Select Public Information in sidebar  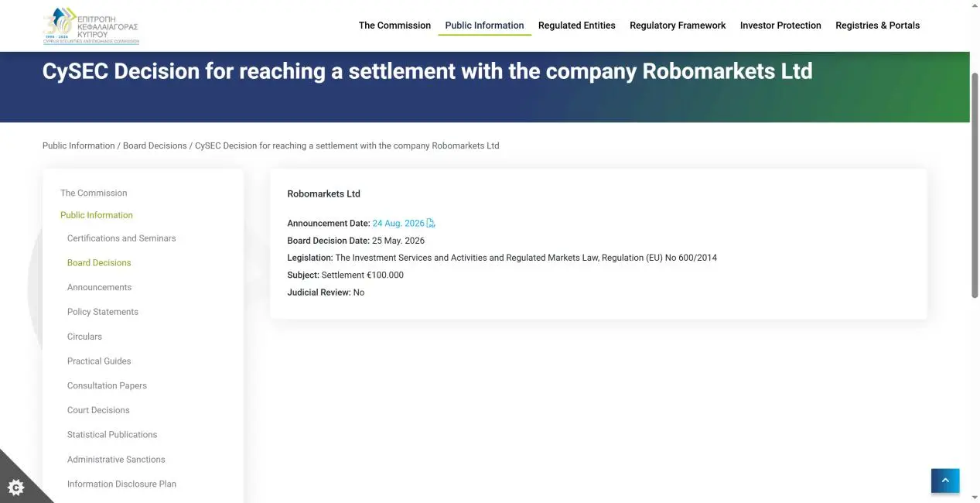pos(97,215)
